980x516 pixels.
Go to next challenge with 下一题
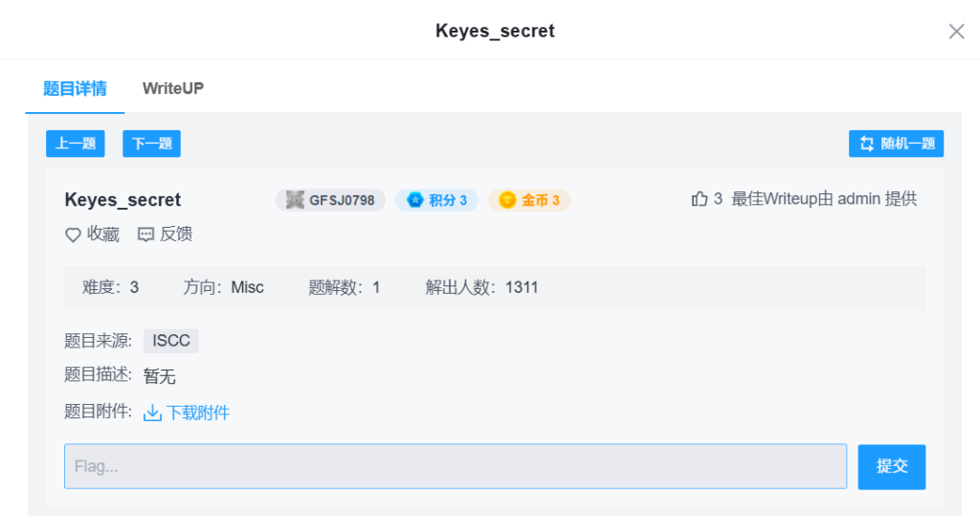pyautogui.click(x=151, y=144)
